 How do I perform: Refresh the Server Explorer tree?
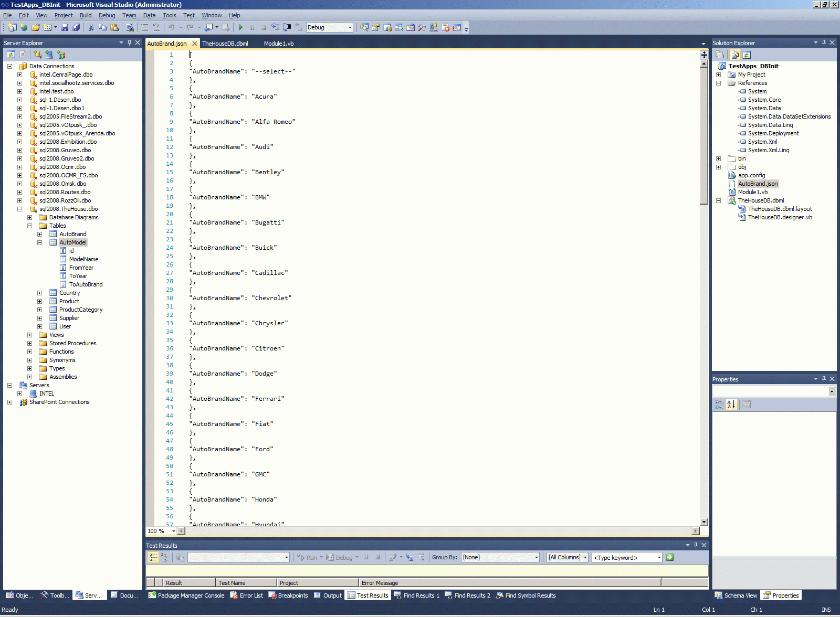pos(11,55)
